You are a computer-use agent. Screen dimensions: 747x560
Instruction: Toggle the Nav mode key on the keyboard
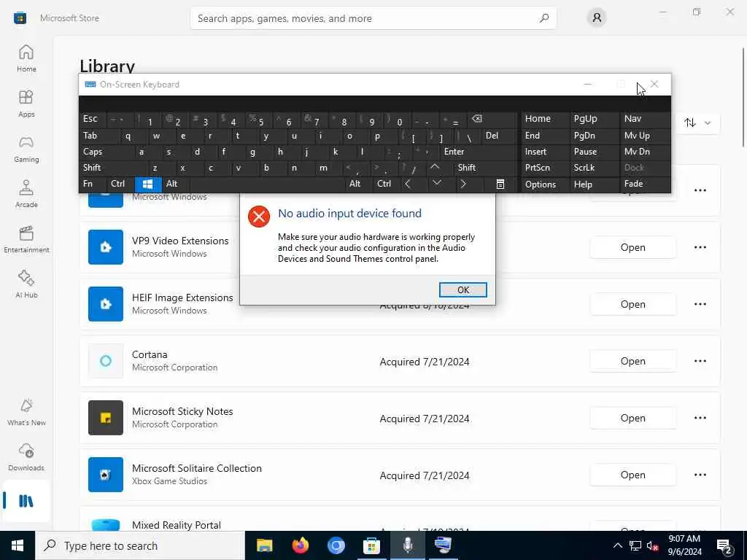(x=645, y=119)
